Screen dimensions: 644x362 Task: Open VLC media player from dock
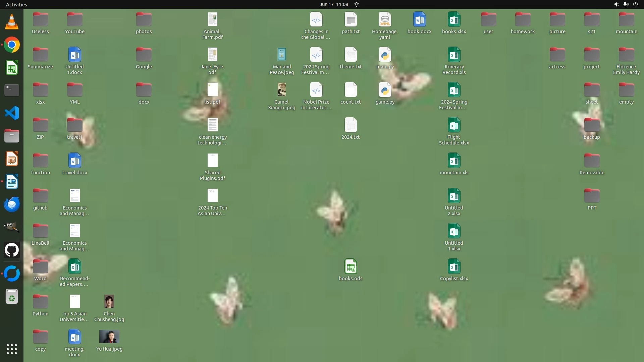[x=12, y=22]
